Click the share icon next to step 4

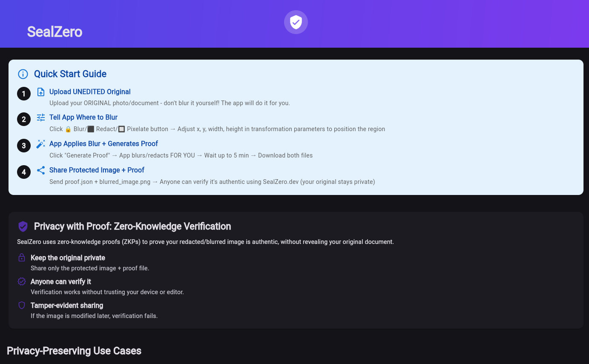pos(41,170)
